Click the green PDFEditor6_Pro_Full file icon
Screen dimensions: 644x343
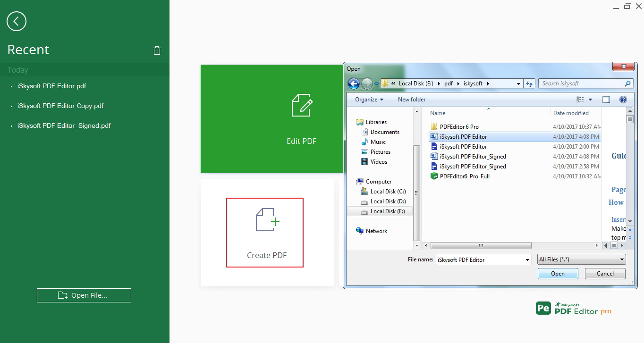pos(434,176)
